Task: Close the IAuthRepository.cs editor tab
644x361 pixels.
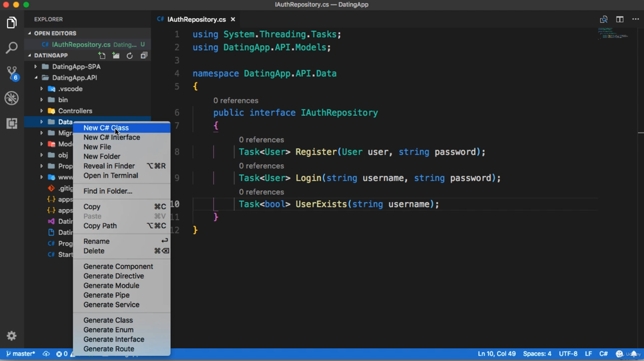Action: (233, 19)
